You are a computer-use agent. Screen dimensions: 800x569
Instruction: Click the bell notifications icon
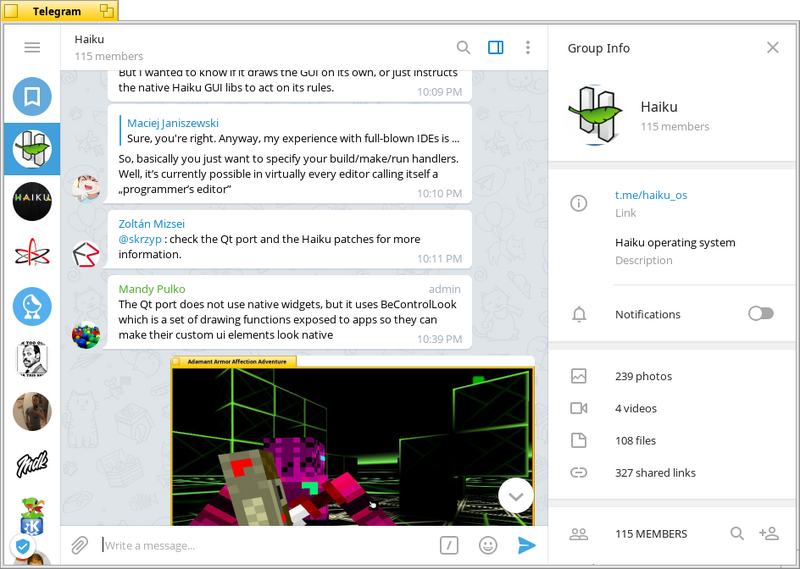(x=579, y=314)
